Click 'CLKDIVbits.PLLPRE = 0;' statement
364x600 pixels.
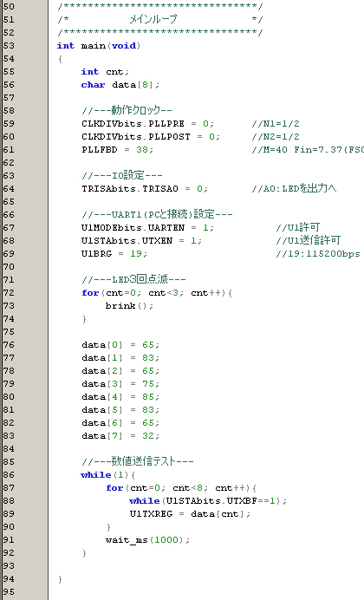click(147, 124)
